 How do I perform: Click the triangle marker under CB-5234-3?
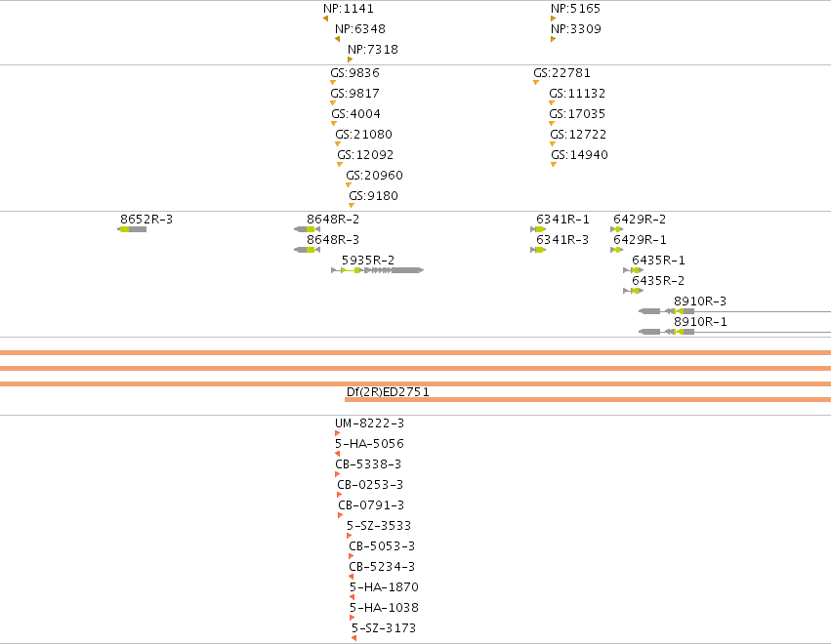[351, 577]
